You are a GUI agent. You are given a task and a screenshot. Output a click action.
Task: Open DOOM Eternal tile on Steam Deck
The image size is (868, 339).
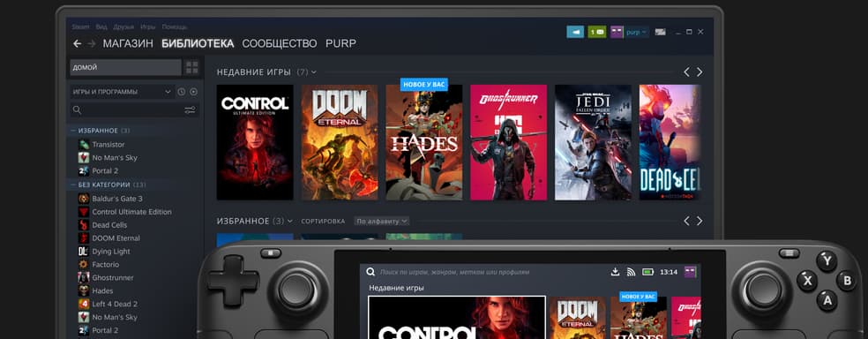click(x=578, y=318)
